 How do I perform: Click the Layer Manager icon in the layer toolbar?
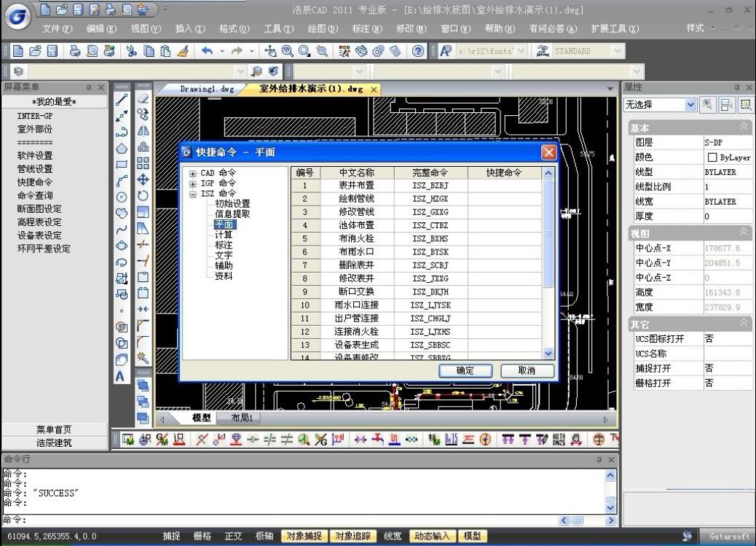coord(18,71)
